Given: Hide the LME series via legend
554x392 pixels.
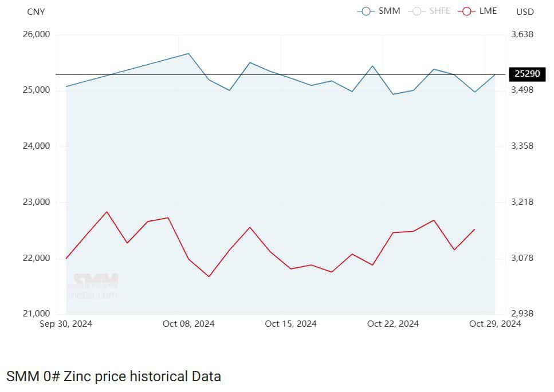Looking at the screenshot, I should click(478, 11).
